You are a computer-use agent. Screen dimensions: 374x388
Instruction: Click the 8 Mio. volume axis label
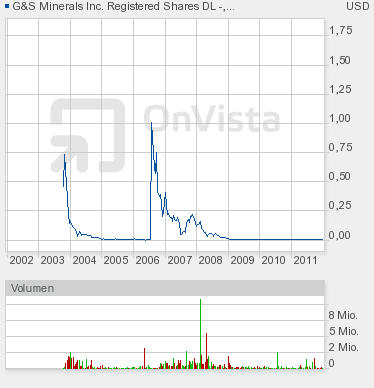tap(343, 315)
